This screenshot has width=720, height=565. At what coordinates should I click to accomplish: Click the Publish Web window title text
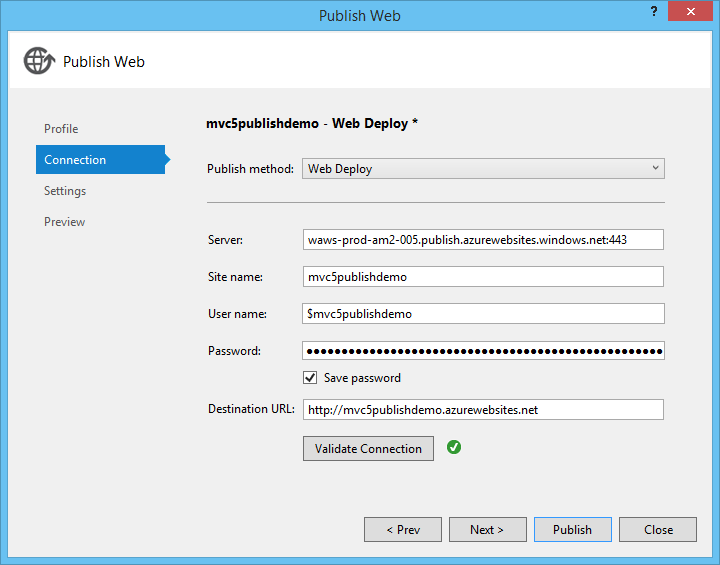(360, 16)
